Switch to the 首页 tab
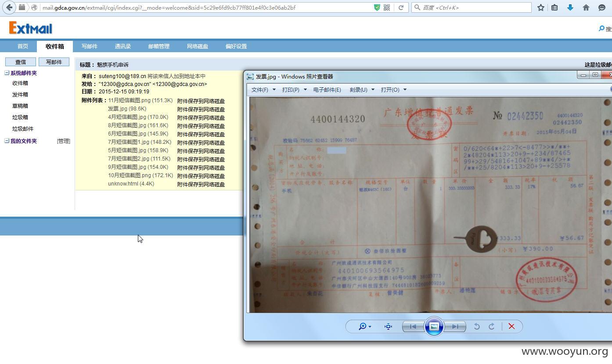 click(23, 46)
